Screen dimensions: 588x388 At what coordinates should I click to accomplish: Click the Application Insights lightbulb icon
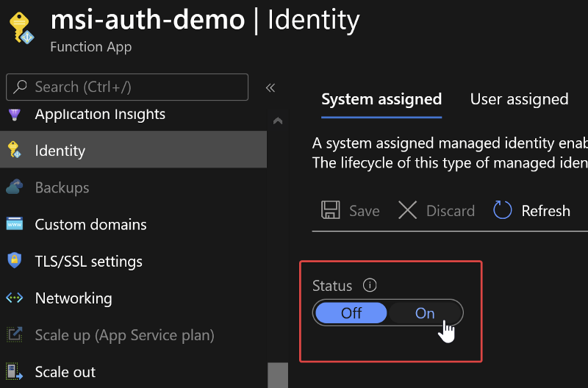point(14,115)
